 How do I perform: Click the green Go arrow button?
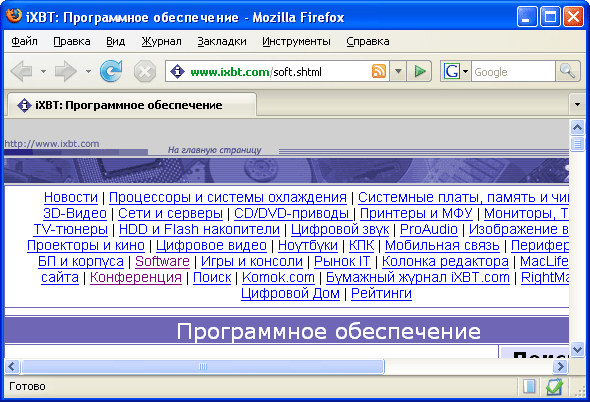pos(420,71)
